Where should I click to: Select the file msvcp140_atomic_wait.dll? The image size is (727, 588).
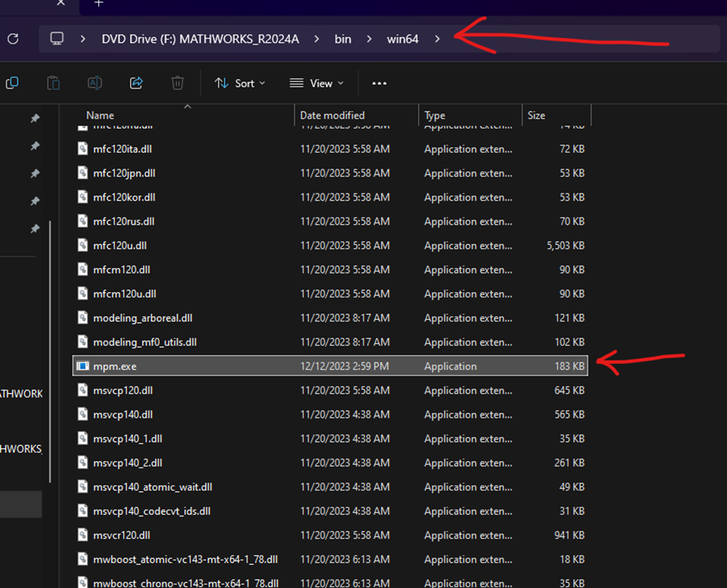[153, 487]
